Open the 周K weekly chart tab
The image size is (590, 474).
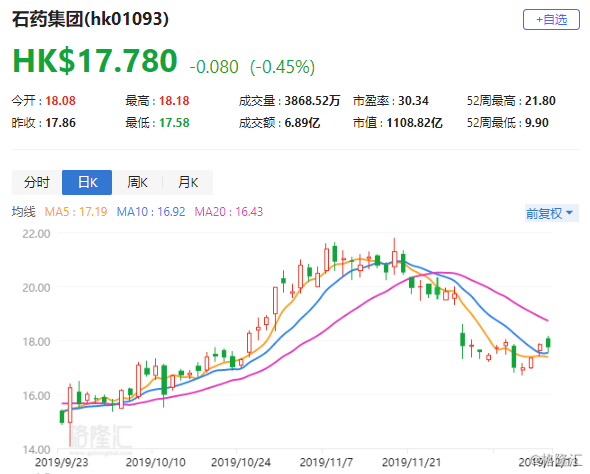137,182
